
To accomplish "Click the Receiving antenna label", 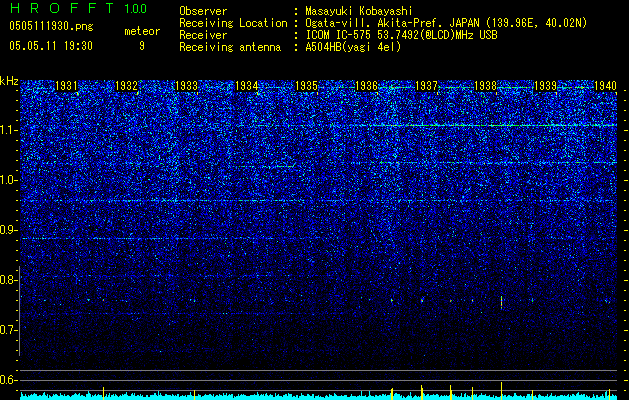I will coord(230,47).
